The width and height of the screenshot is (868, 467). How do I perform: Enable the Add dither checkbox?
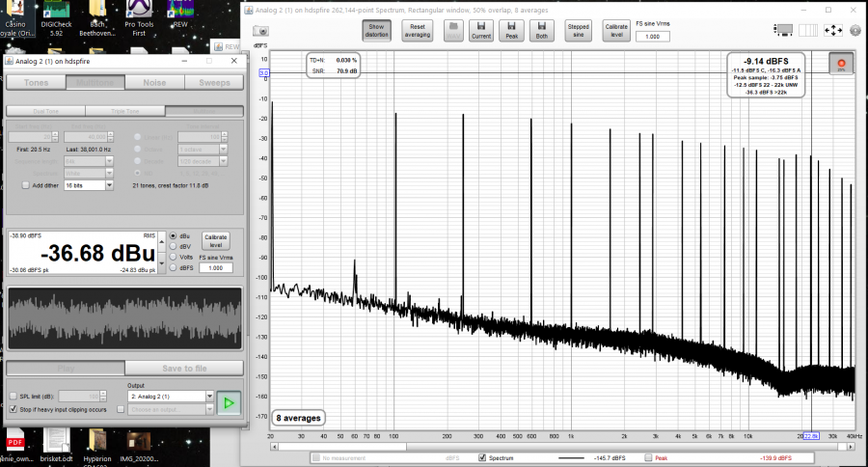coord(25,185)
